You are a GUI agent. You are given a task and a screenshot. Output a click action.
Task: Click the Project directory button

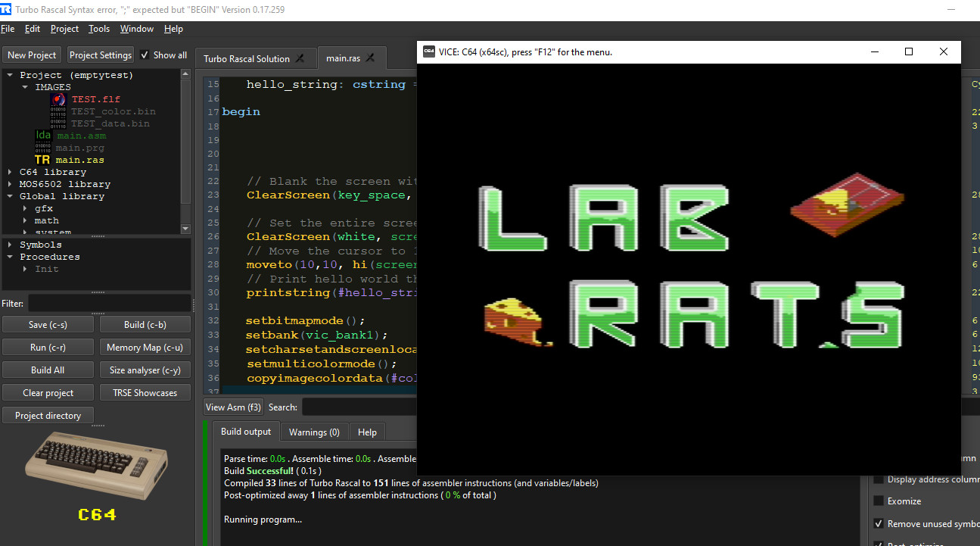pos(48,415)
